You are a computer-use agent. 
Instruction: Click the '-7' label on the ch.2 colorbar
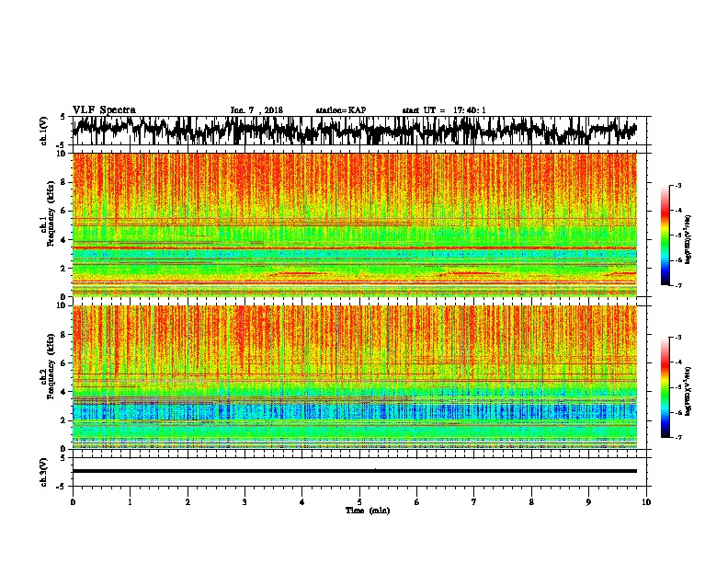click(678, 437)
